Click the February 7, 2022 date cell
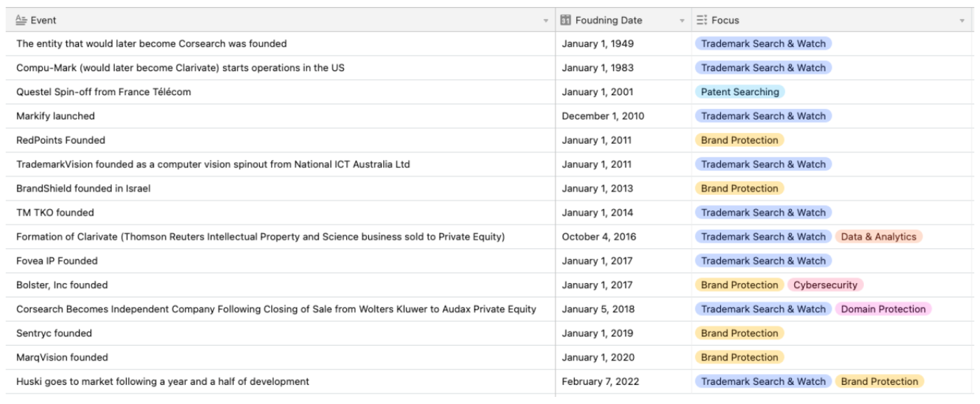The image size is (980, 404). point(600,382)
